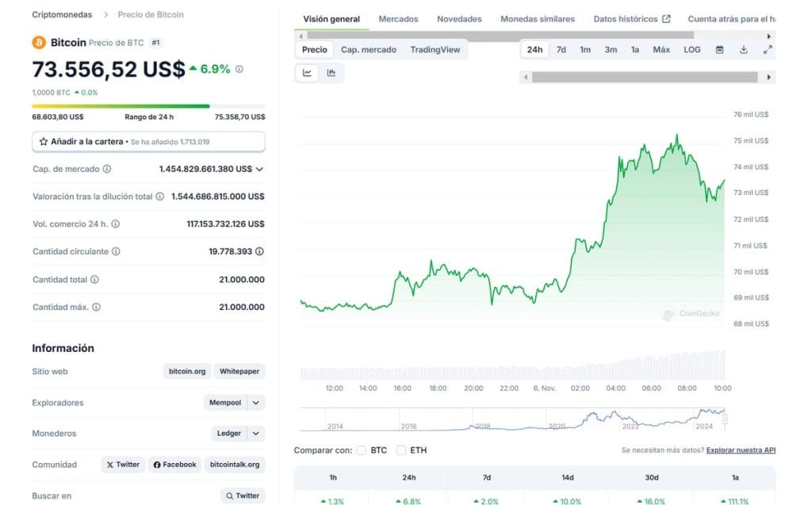Open Whitepaper link
Viewport: 812px width, 505px height.
coord(239,371)
